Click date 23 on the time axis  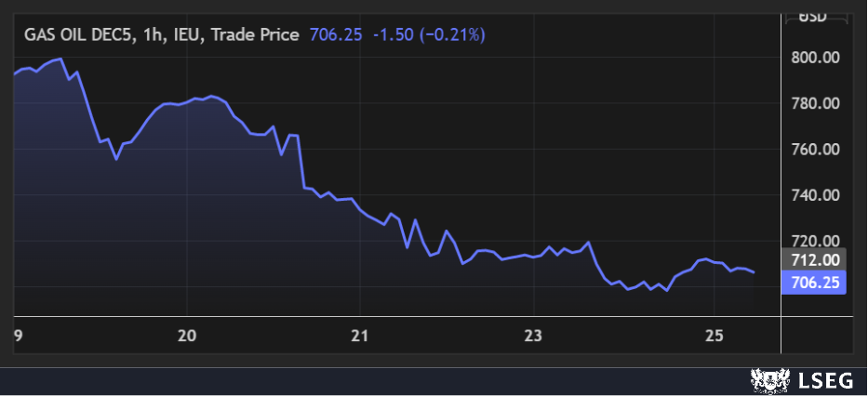tap(533, 336)
